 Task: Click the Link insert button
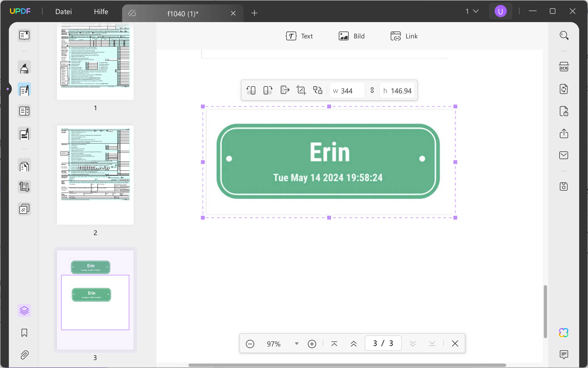click(404, 36)
